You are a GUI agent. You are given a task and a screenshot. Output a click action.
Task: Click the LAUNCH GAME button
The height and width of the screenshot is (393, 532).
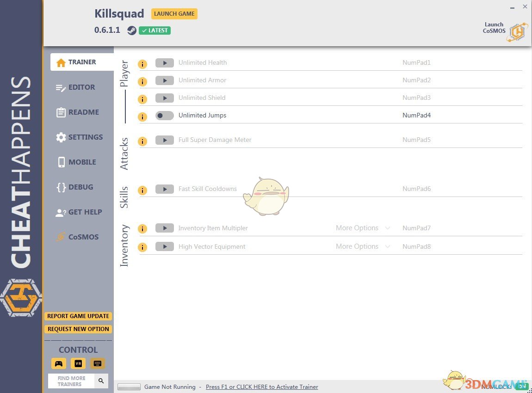pyautogui.click(x=174, y=14)
